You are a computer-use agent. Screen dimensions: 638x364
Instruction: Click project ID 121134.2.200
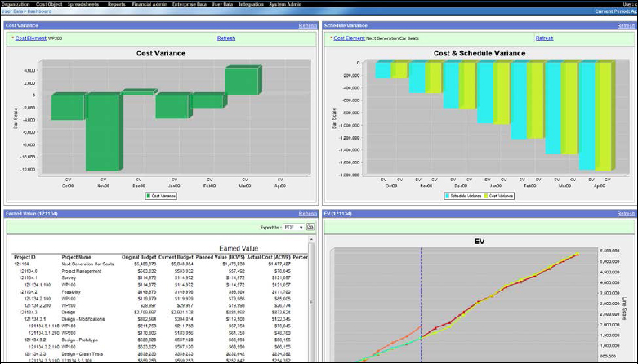pyautogui.click(x=38, y=306)
